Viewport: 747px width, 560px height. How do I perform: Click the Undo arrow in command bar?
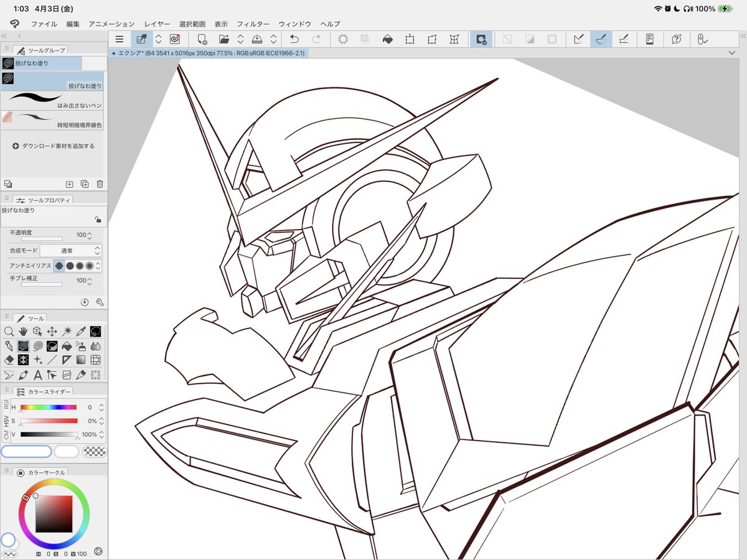click(294, 39)
